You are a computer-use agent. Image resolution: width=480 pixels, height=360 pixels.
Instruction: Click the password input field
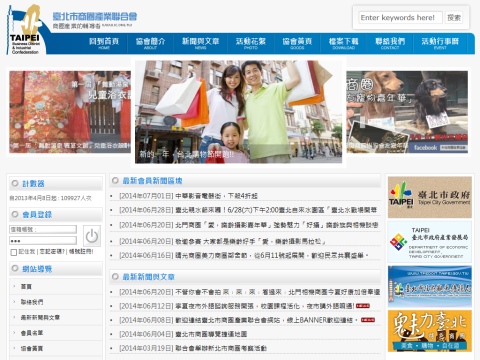pos(43,241)
